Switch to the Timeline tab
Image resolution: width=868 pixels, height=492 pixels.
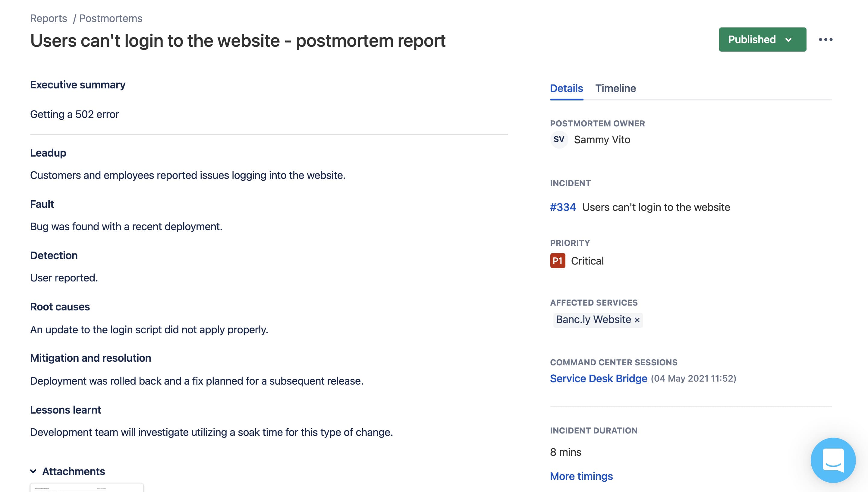click(x=615, y=88)
